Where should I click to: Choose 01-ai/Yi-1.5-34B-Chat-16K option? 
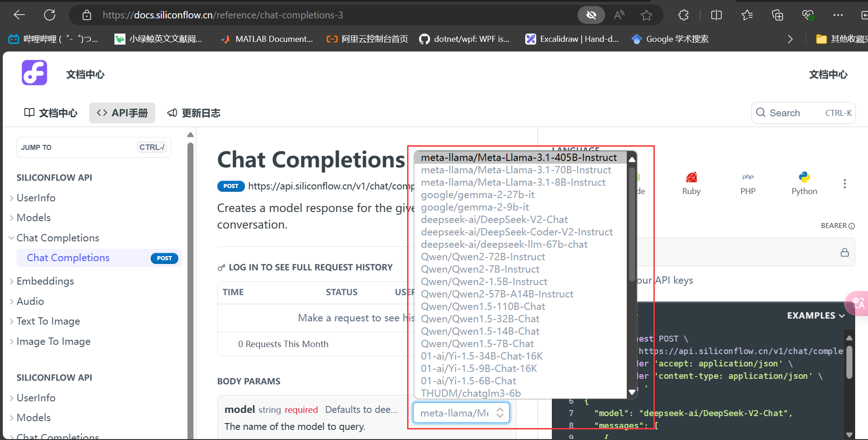coord(482,356)
